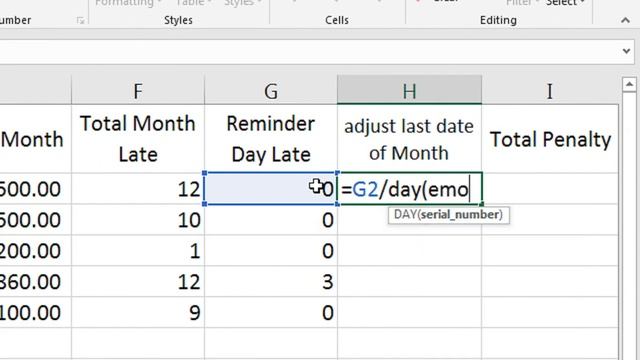Click the "Total Month Late" header cell

[x=138, y=139]
